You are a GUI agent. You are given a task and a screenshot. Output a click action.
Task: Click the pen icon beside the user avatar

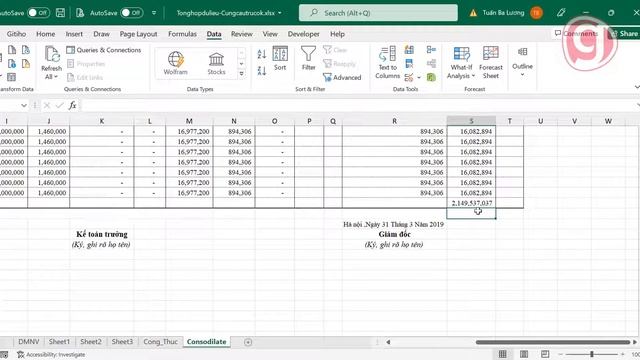tap(561, 13)
